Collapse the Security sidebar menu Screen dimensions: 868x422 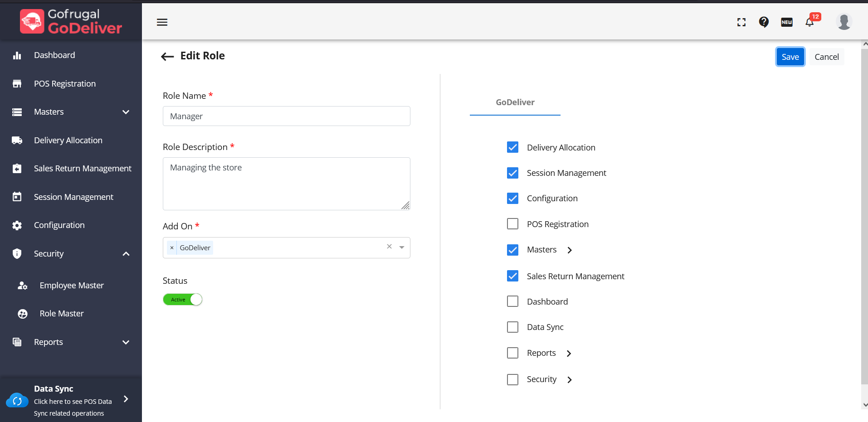tap(126, 254)
